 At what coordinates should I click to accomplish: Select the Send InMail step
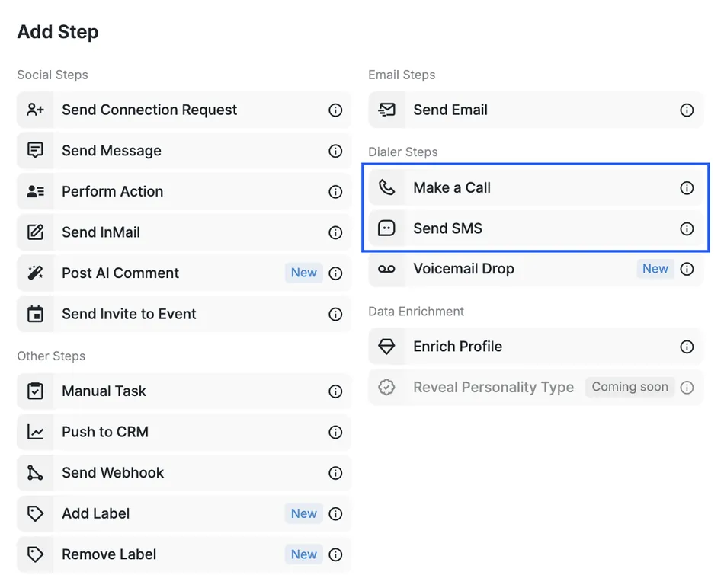coord(184,232)
